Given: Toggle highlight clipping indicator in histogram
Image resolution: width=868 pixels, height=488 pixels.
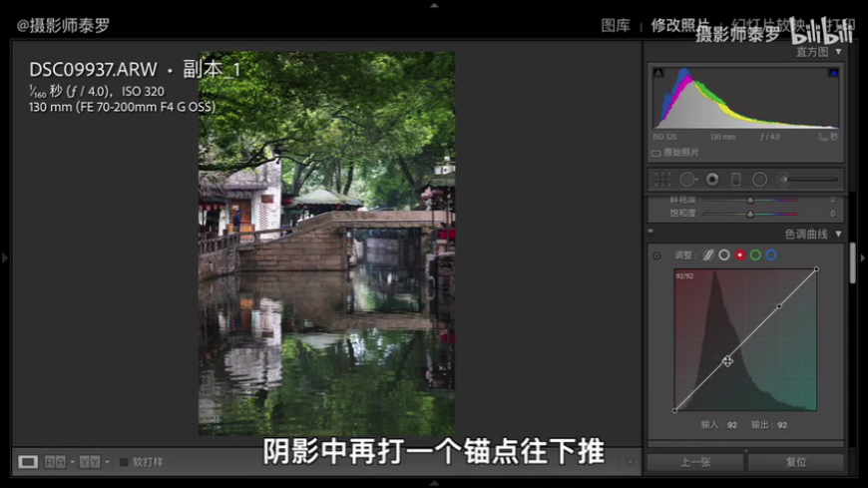Looking at the screenshot, I should (x=833, y=73).
